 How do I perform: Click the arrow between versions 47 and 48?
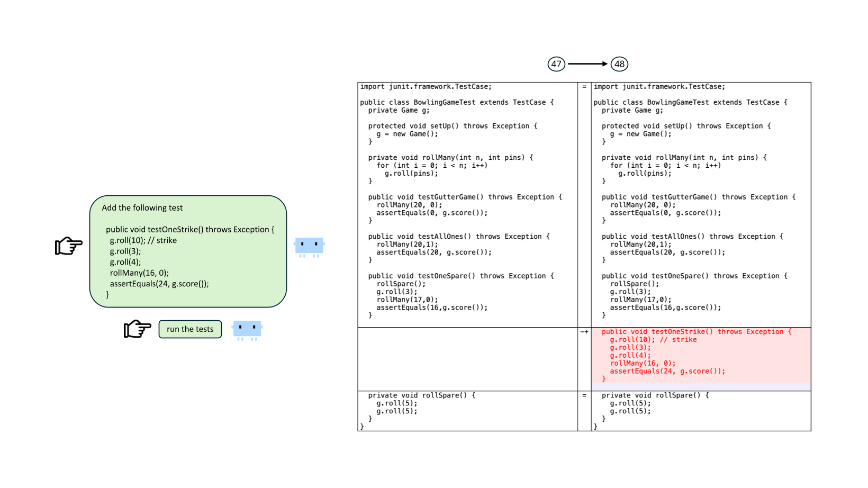587,64
